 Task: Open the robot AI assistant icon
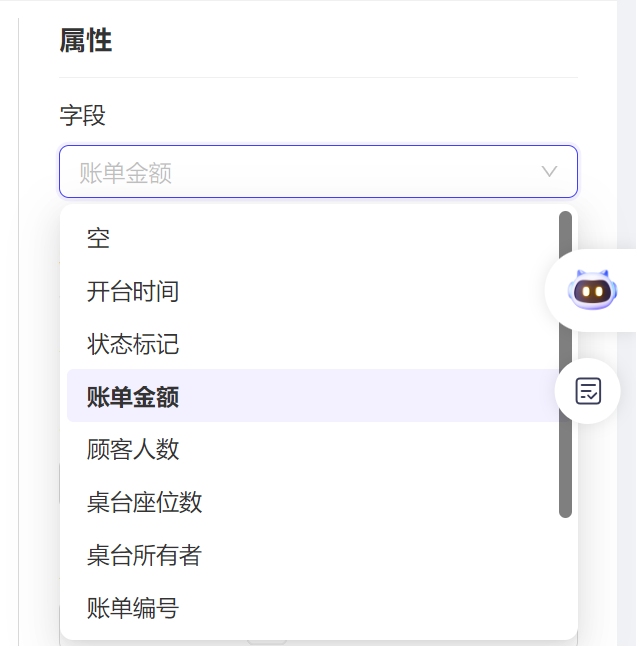tap(592, 290)
